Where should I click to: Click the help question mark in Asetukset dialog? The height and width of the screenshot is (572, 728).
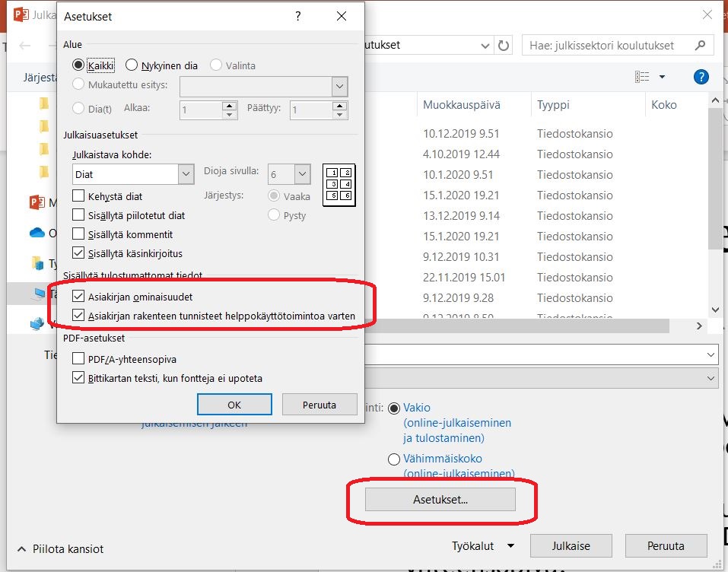[297, 16]
